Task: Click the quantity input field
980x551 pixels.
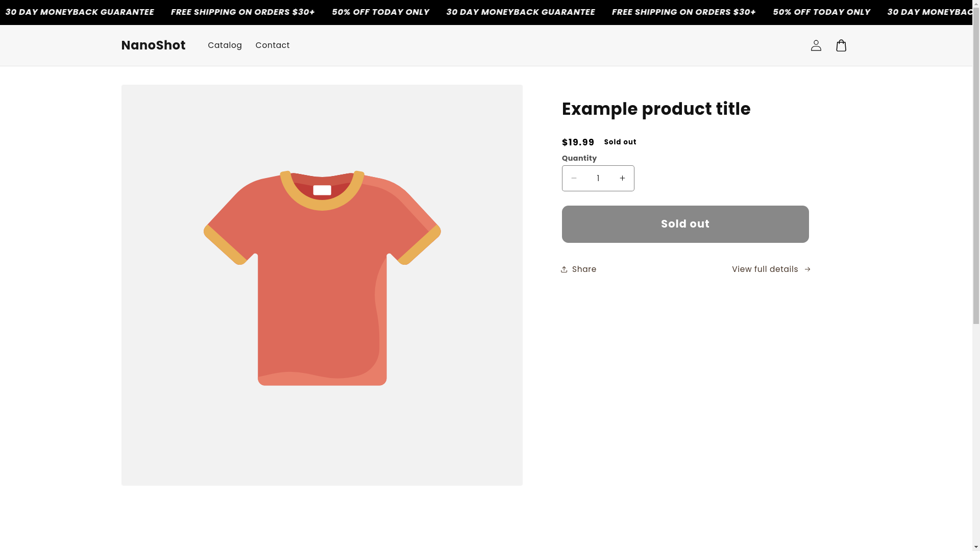Action: [598, 179]
